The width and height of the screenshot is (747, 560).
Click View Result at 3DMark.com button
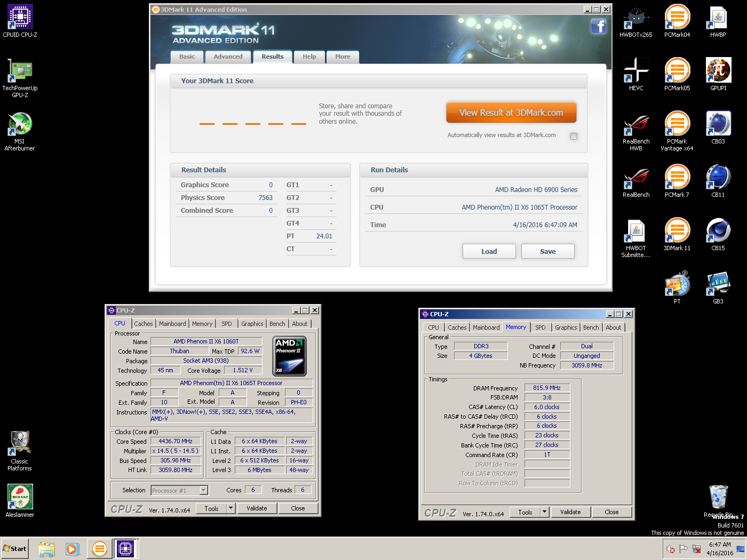(511, 113)
